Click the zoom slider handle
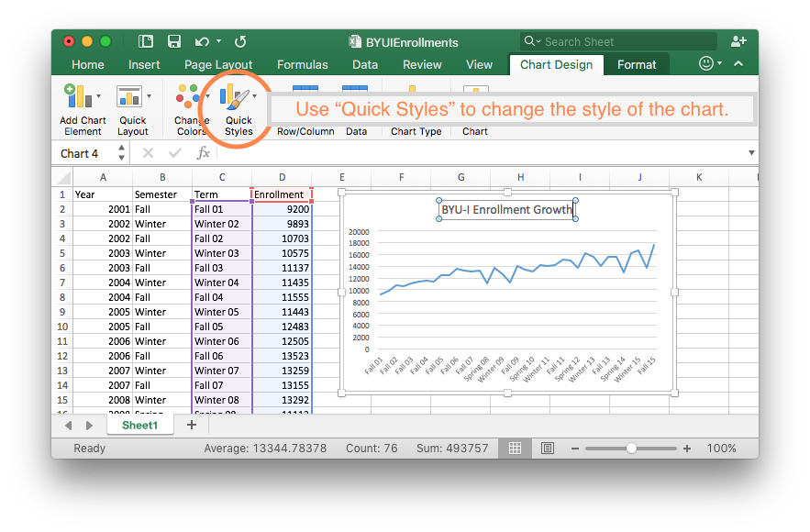The height and width of the screenshot is (532, 810). (x=631, y=449)
